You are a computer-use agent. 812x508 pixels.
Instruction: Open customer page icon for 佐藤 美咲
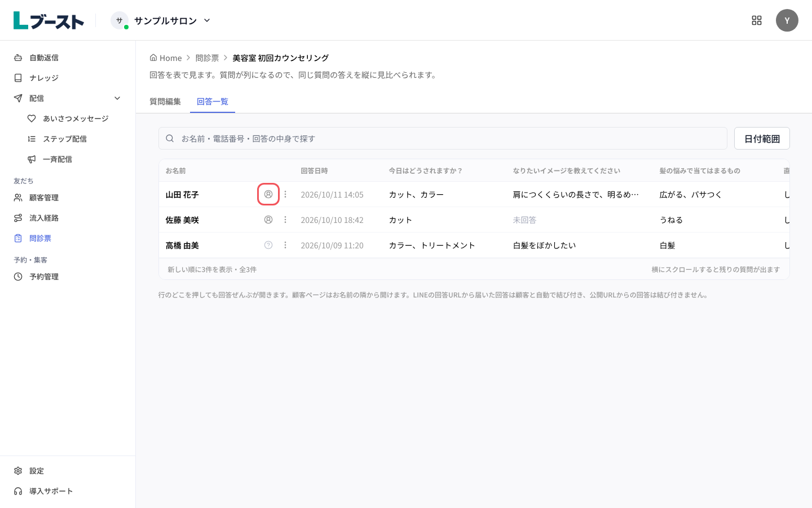[268, 220]
